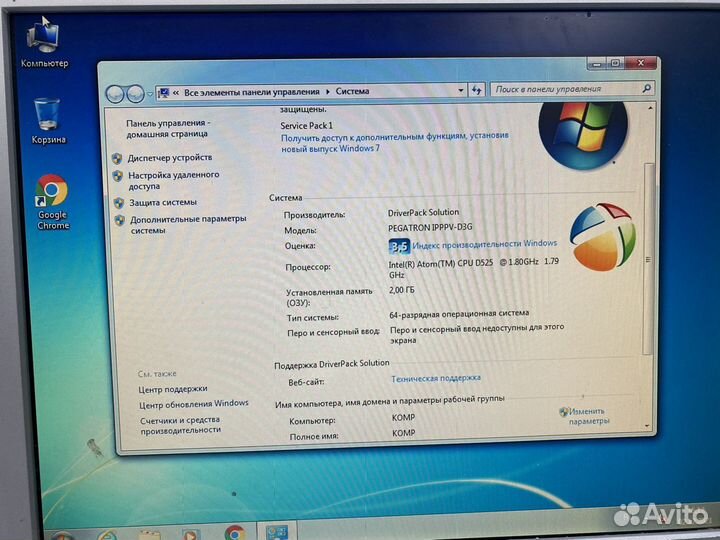Click the Control Panel taskbar button
This screenshot has height=540, width=720.
coord(276,532)
